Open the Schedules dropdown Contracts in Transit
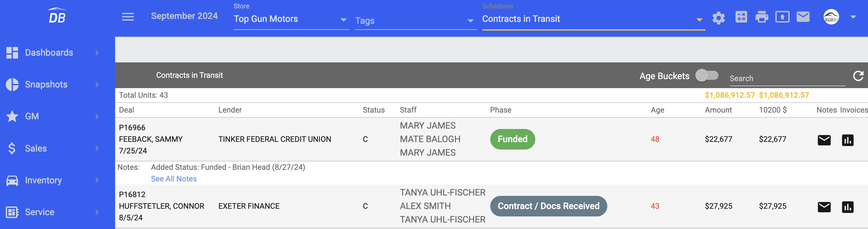 point(593,19)
